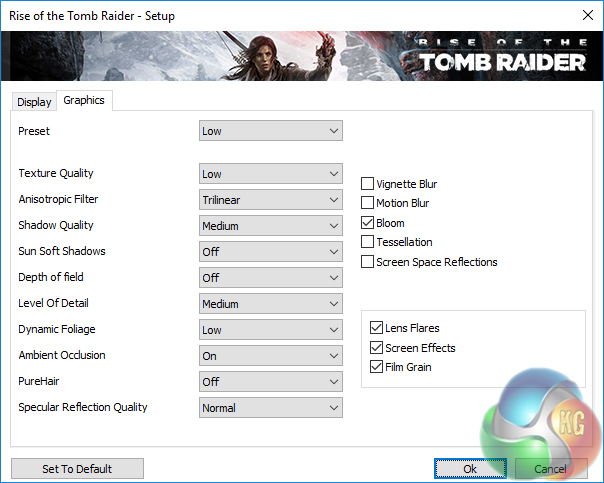Image resolution: width=604 pixels, height=483 pixels.
Task: Disable the Bloom checkbox
Action: tap(367, 223)
